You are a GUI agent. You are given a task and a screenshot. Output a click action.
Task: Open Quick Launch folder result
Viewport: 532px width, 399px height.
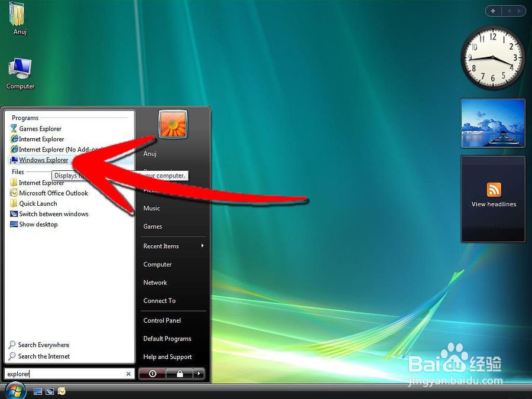coord(34,203)
